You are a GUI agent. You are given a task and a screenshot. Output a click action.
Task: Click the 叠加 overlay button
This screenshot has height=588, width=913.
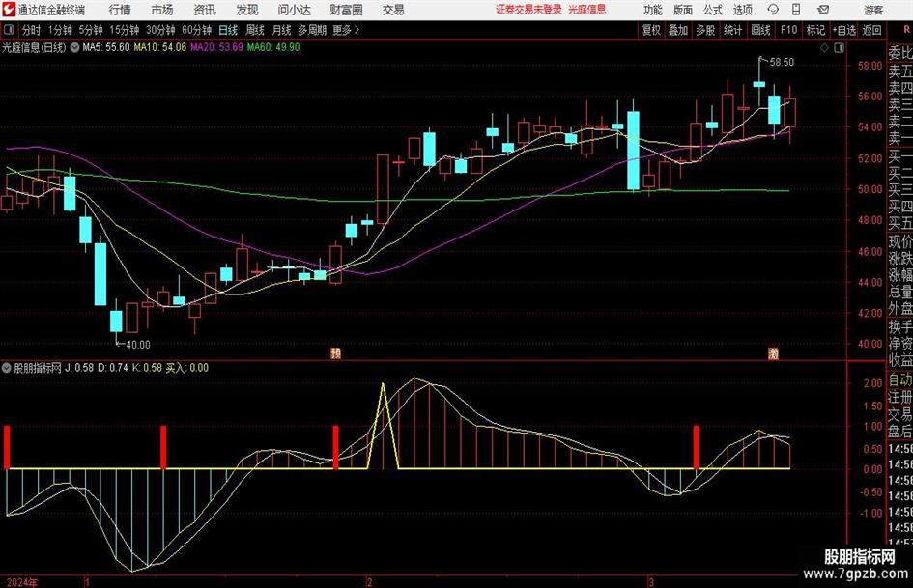678,30
